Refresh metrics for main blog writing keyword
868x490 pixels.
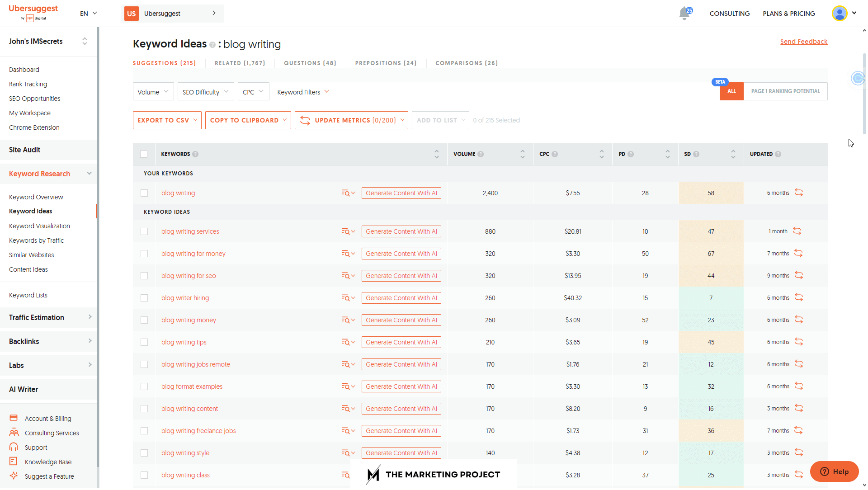(799, 193)
